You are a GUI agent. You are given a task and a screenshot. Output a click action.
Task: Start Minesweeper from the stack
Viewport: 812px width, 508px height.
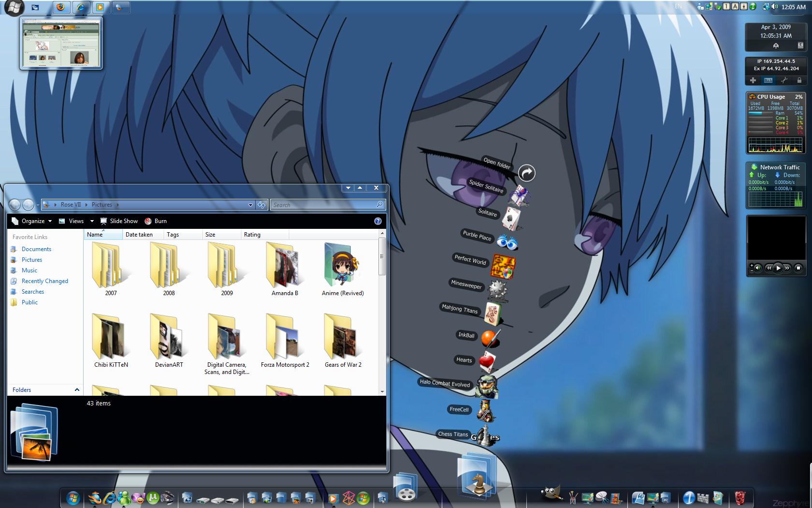[498, 290]
